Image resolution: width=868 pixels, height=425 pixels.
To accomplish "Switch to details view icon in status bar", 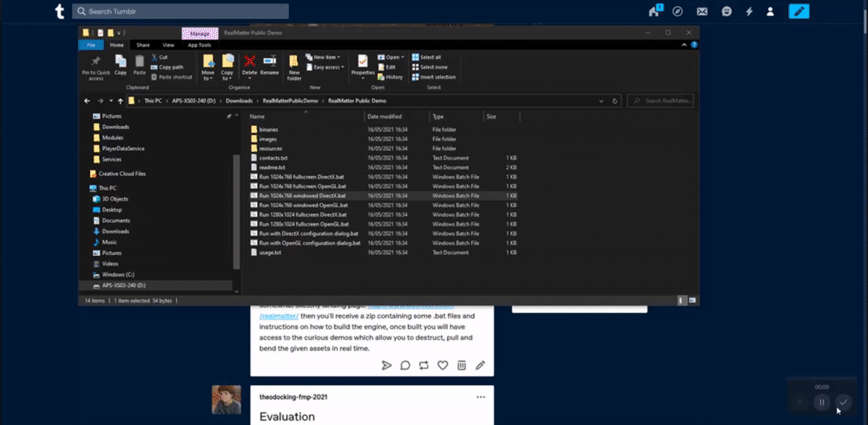I will 681,300.
